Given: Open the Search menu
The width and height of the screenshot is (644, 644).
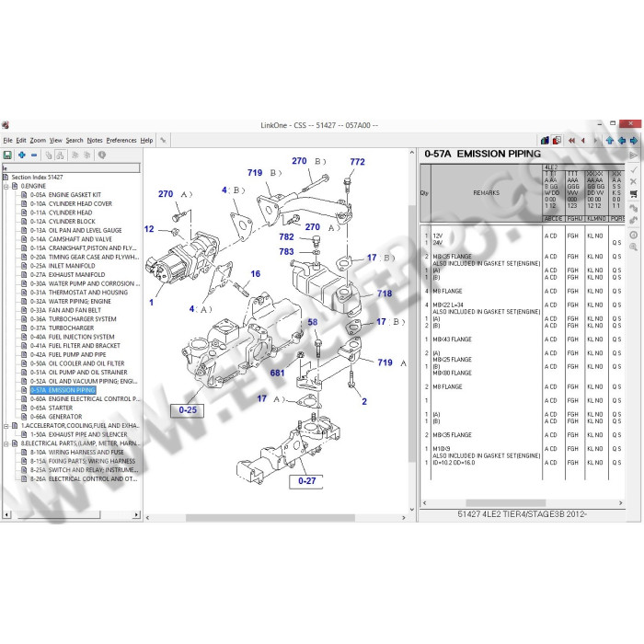Looking at the screenshot, I should click(x=75, y=141).
